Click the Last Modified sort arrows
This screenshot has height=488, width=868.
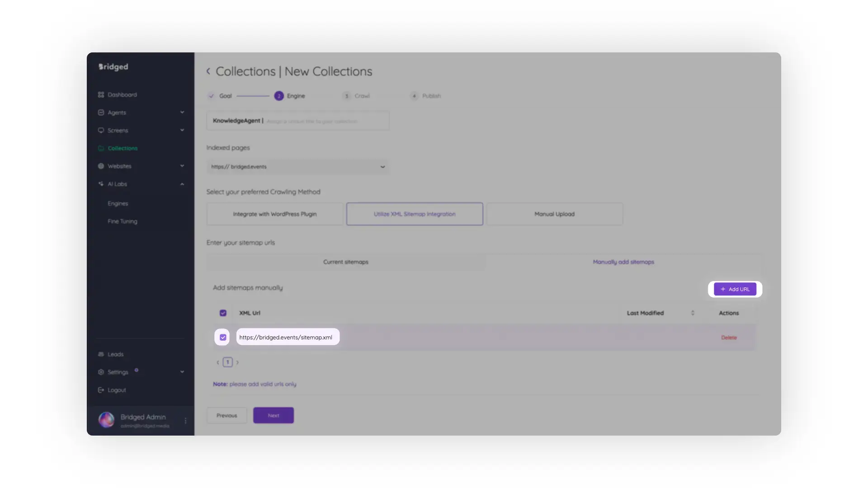(x=693, y=313)
